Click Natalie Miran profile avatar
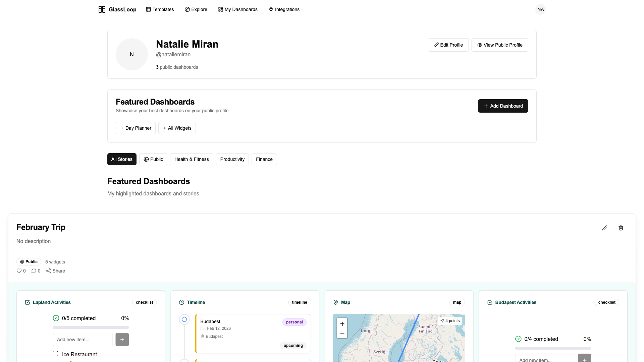Screen dimensions: 644x362 [x=132, y=54]
